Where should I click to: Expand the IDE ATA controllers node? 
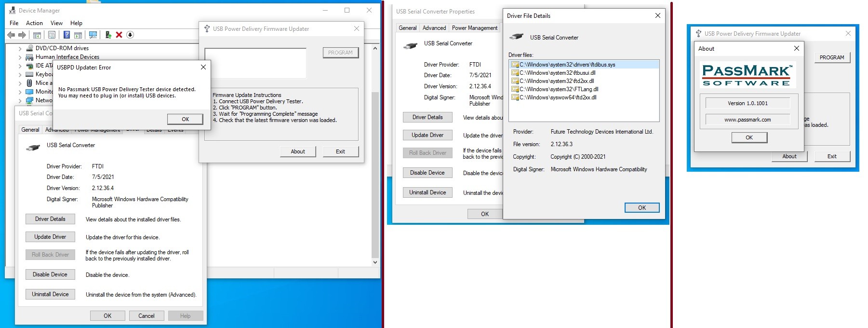click(20, 66)
